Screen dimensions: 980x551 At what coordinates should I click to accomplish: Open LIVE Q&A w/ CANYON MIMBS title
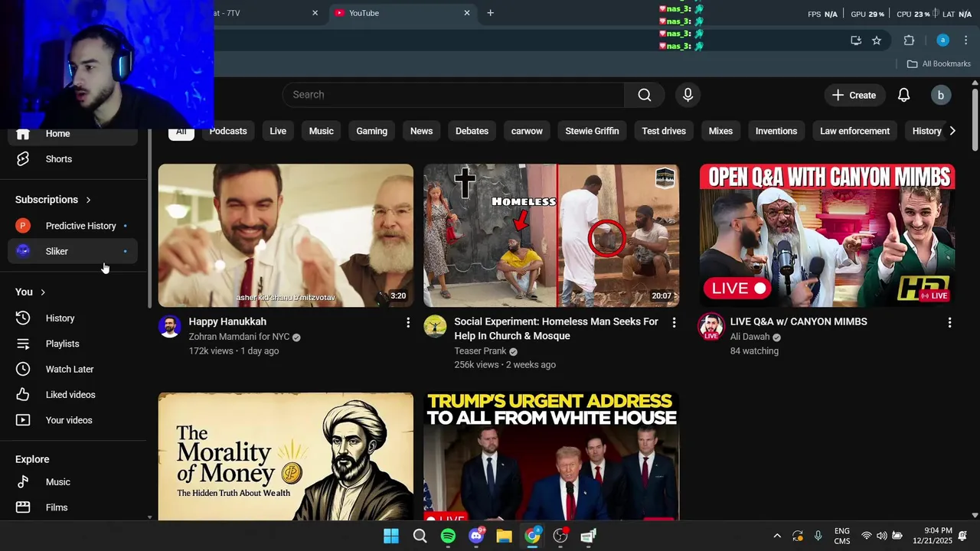click(799, 321)
